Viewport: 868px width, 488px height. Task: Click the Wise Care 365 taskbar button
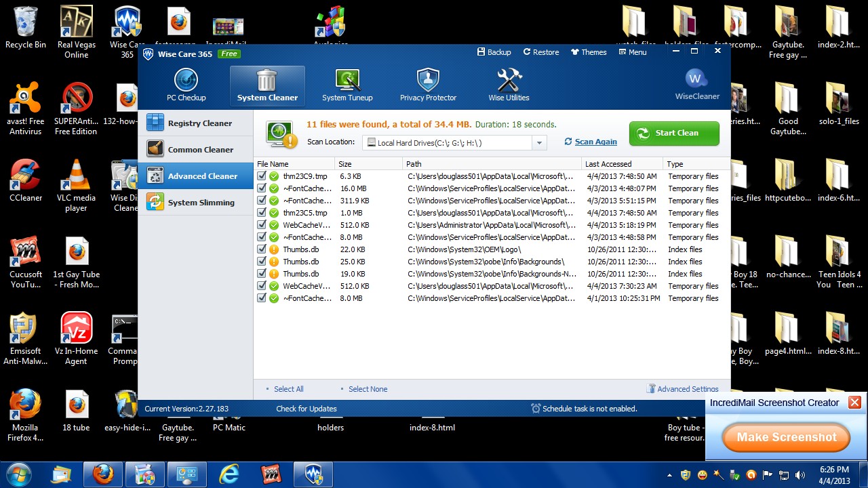click(x=313, y=474)
